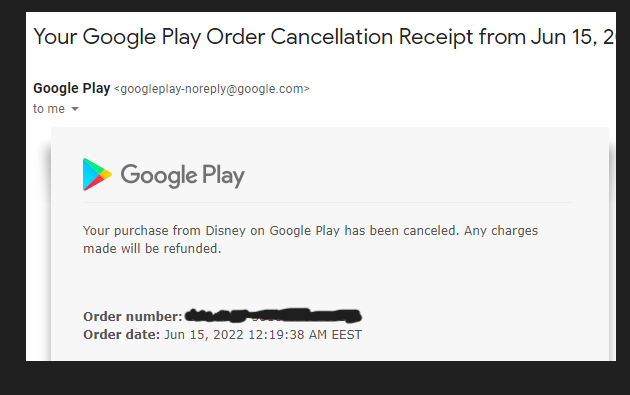Image resolution: width=630 pixels, height=395 pixels.
Task: Click the "to me" recipient text
Action: point(49,109)
